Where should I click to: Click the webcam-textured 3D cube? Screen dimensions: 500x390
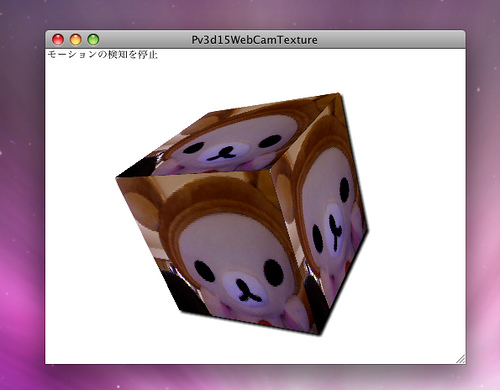point(242,214)
